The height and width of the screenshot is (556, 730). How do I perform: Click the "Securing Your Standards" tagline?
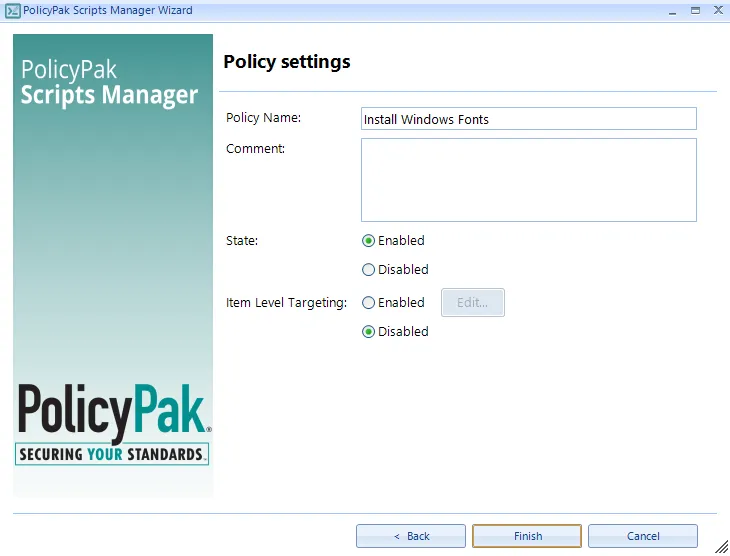pos(111,455)
